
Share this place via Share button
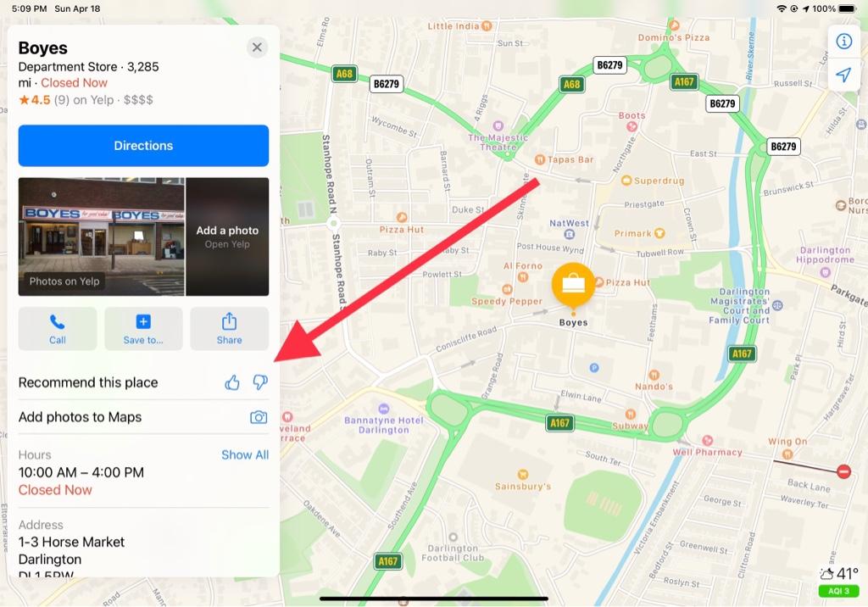tap(229, 328)
